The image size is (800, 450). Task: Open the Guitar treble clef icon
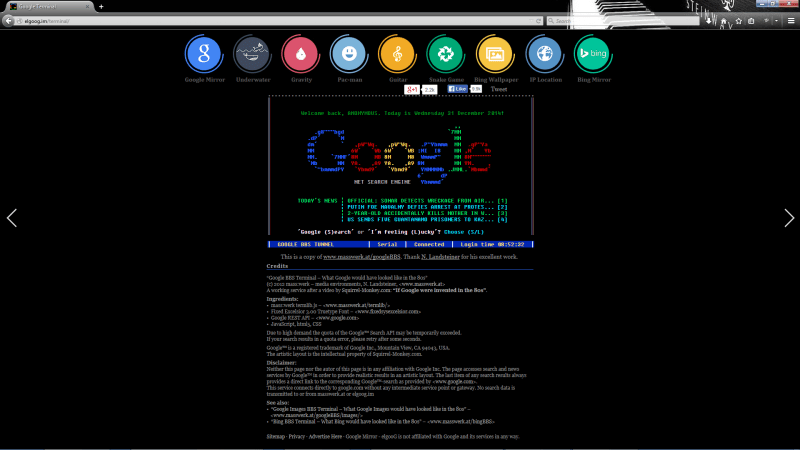[397, 54]
